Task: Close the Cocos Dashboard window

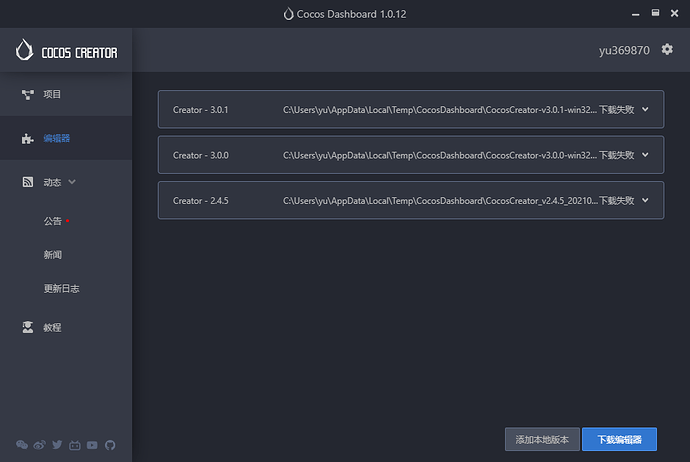Action: click(674, 13)
